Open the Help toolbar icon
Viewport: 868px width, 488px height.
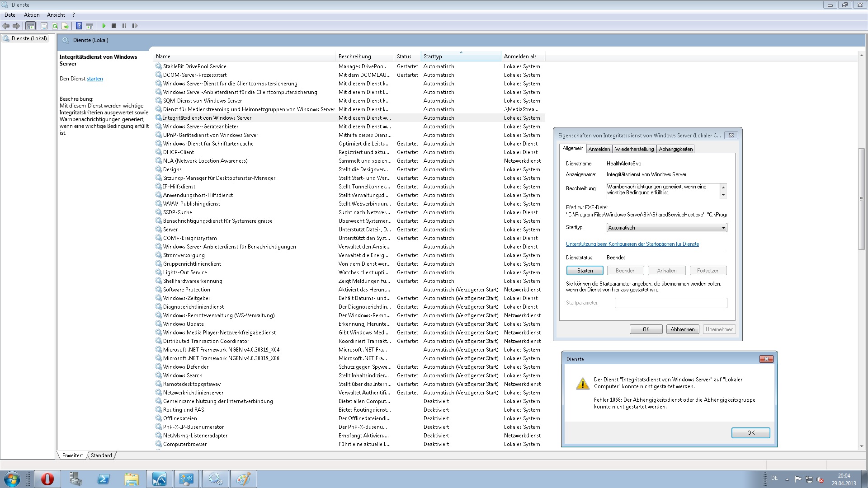coord(79,26)
